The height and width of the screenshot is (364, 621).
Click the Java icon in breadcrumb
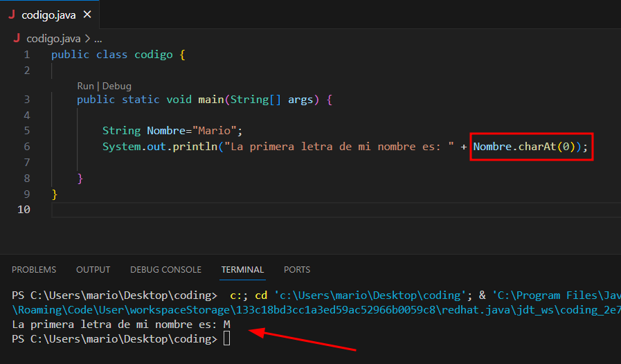coord(17,38)
